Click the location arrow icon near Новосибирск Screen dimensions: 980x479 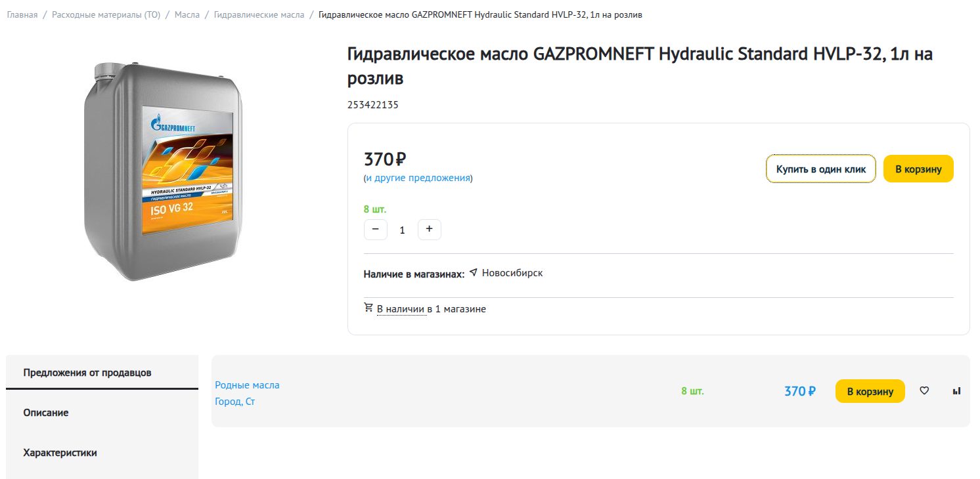474,272
